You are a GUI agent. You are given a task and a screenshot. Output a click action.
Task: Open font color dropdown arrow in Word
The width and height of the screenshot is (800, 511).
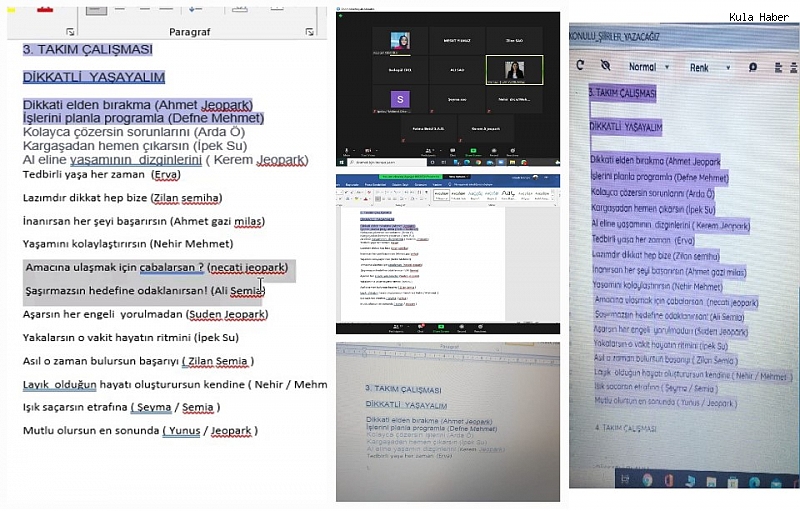point(370,199)
